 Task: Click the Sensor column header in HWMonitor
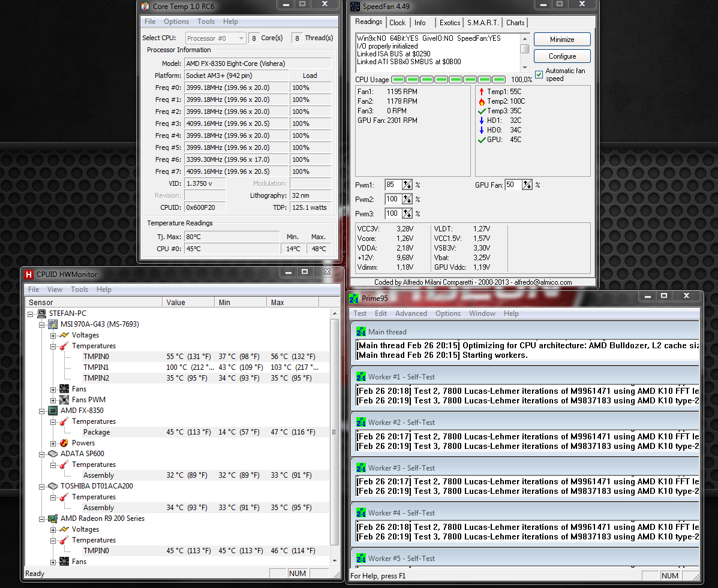(x=94, y=303)
